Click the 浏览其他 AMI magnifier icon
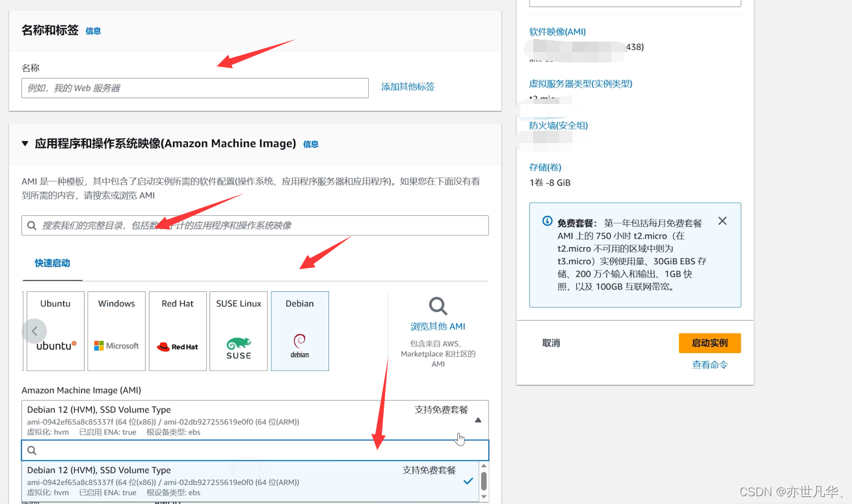Screen dimensions: 852x504 pos(437,306)
